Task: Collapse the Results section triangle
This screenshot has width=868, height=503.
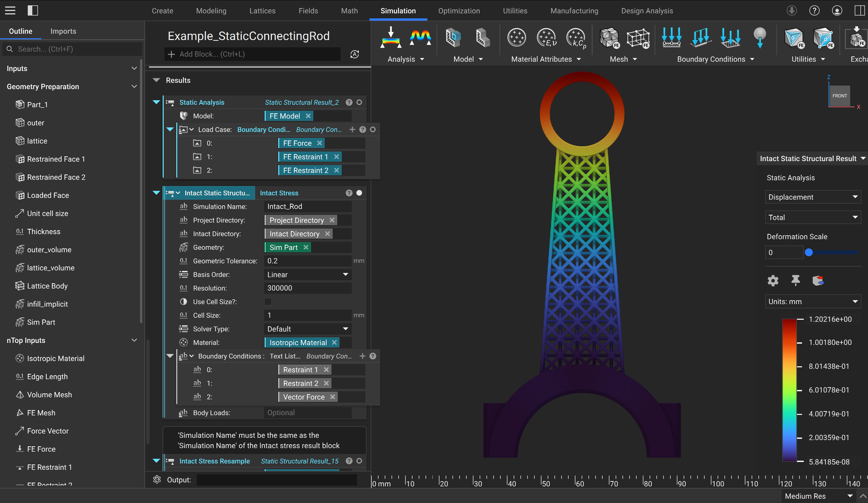Action: 156,80
